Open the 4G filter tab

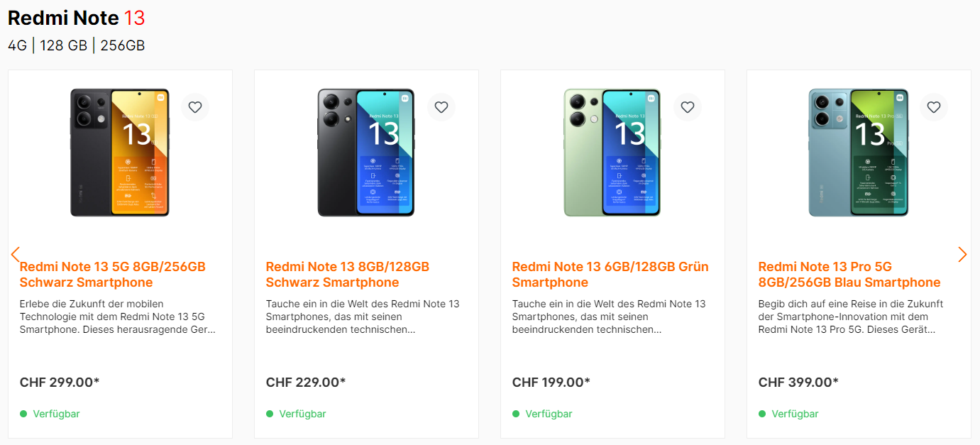coord(17,45)
